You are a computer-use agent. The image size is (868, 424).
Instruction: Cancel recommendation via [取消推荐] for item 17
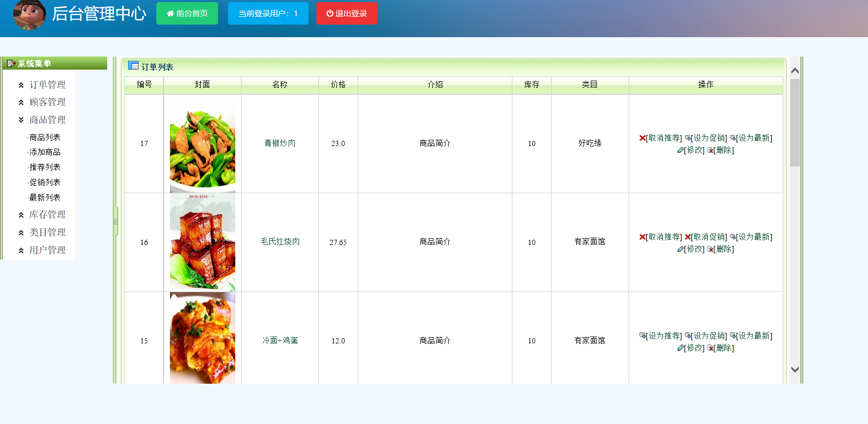(x=664, y=138)
